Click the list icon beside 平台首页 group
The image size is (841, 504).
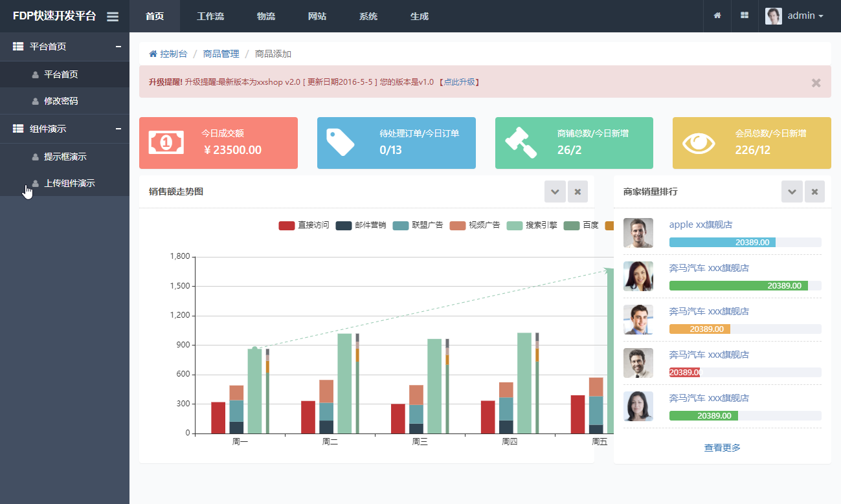[x=18, y=47]
